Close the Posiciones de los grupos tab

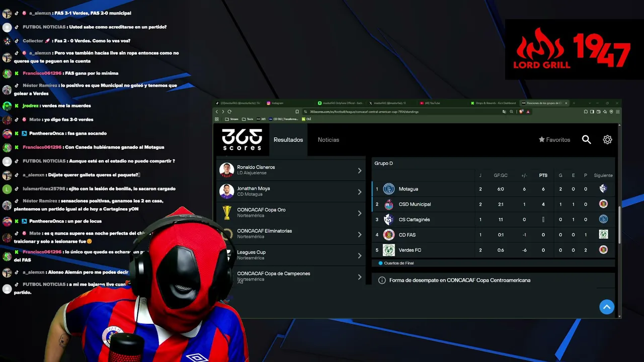pyautogui.click(x=566, y=103)
